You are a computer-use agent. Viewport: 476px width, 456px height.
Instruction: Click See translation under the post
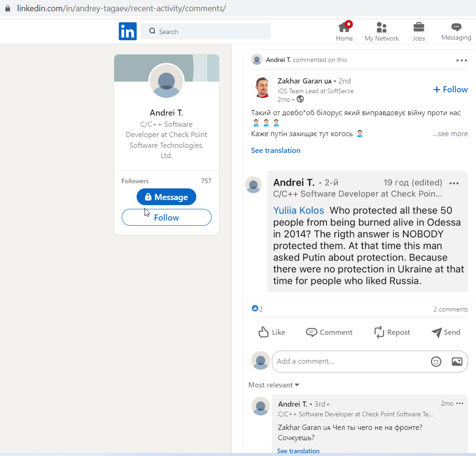tap(276, 150)
